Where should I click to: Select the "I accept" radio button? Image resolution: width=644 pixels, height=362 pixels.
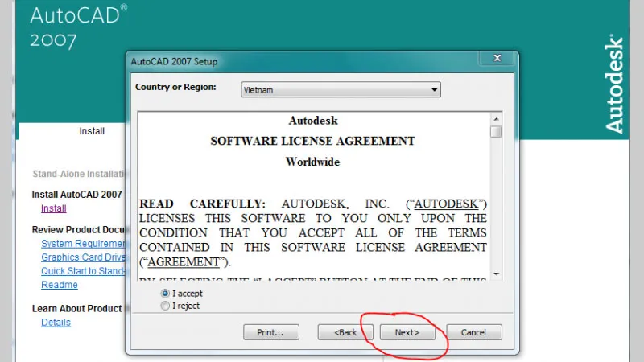point(166,294)
